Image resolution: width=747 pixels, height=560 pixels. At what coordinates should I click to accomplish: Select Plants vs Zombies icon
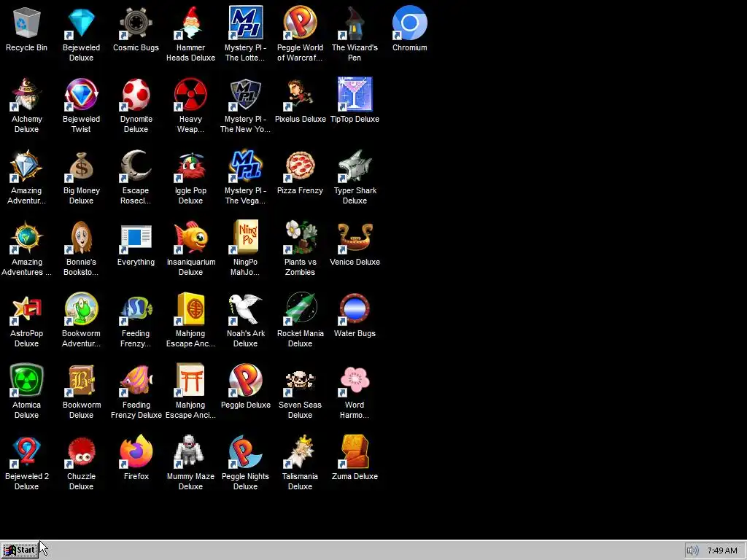[x=300, y=237]
